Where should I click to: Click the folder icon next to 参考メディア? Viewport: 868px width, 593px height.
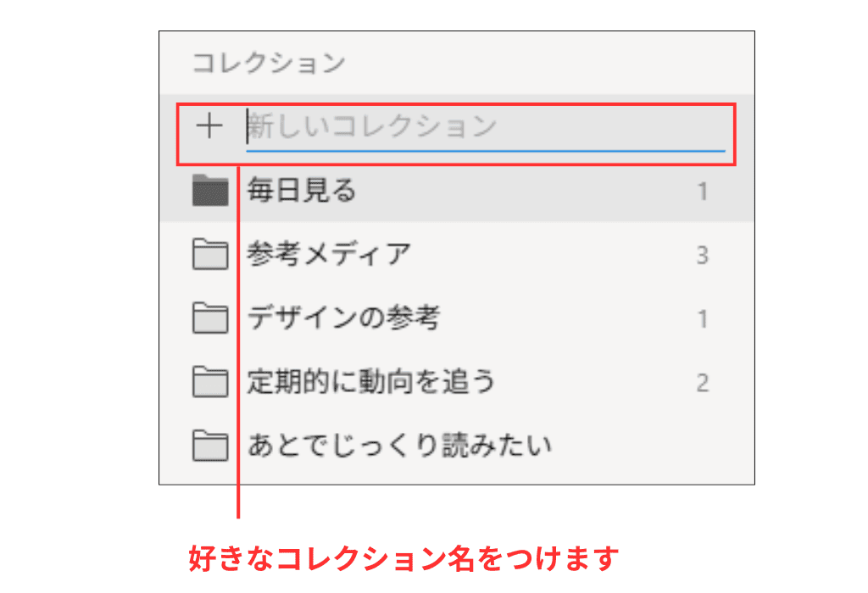210,254
